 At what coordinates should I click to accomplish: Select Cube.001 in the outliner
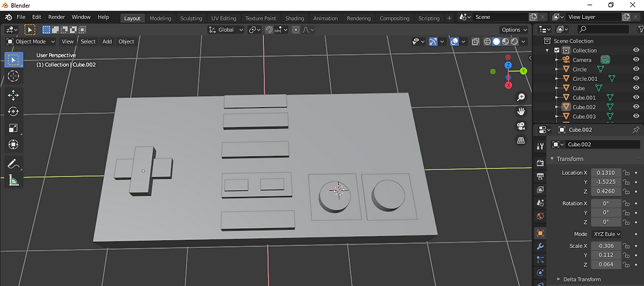point(584,97)
